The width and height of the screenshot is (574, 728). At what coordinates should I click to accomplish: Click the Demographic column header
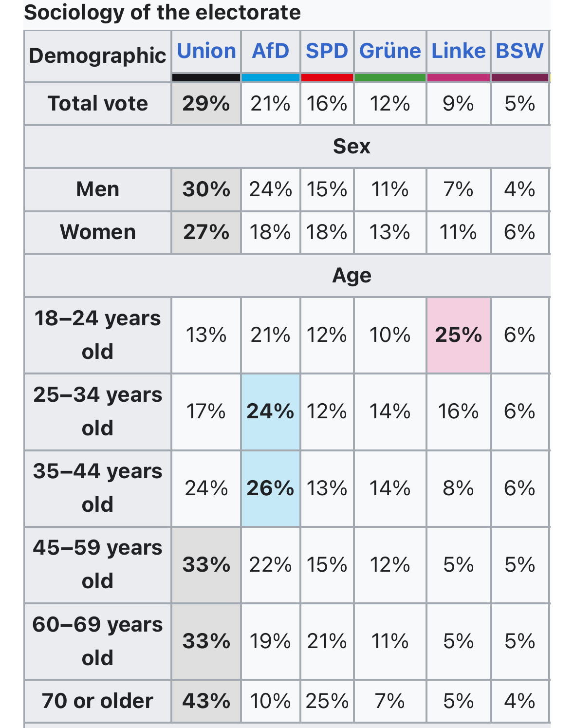(x=97, y=56)
